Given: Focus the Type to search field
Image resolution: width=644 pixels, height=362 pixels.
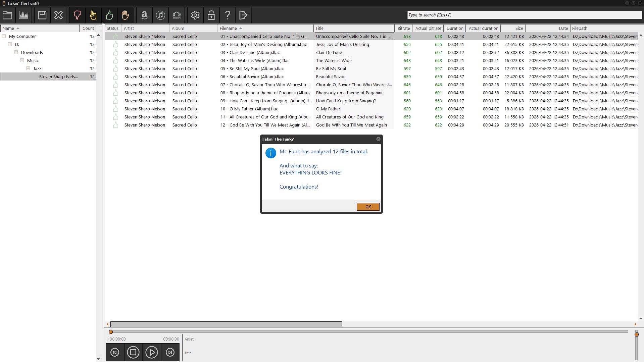Looking at the screenshot, I should pos(525,15).
